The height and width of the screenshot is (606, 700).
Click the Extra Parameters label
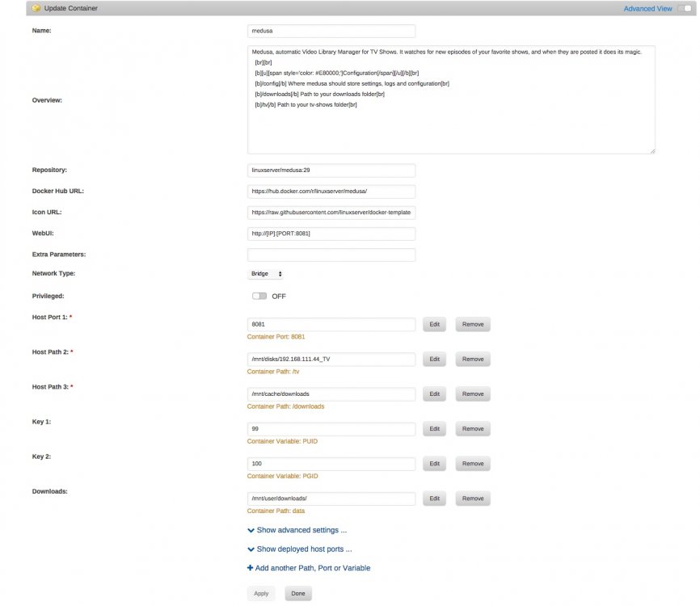pyautogui.click(x=59, y=255)
